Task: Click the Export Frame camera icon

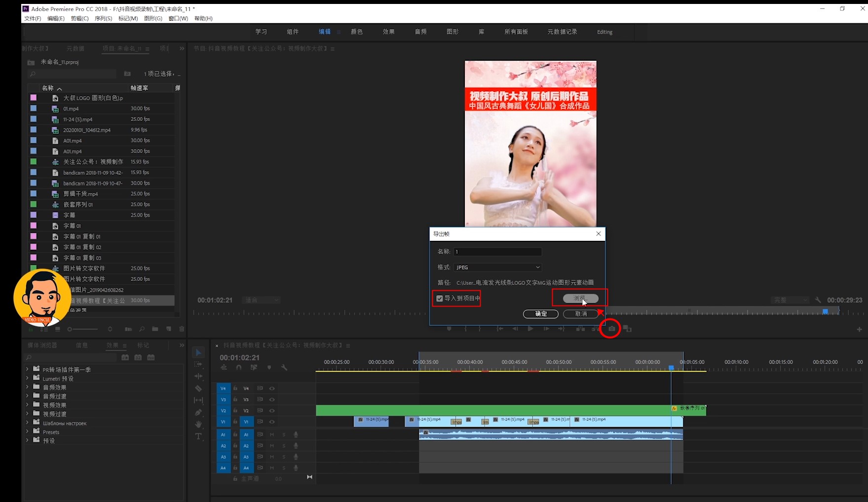Action: (x=611, y=329)
